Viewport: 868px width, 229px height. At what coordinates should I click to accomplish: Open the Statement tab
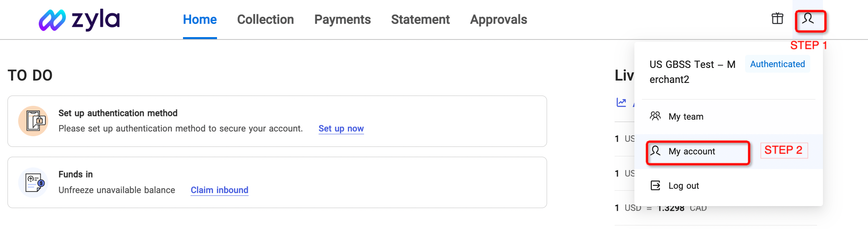tap(420, 20)
